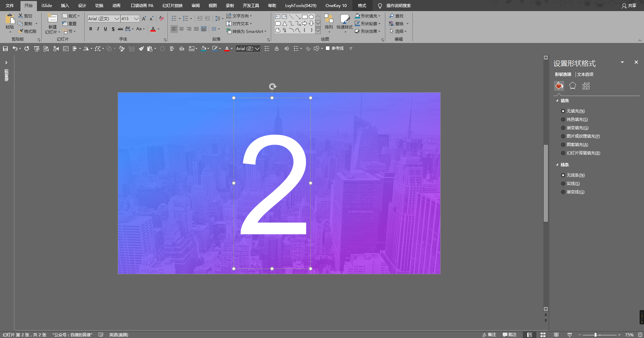Toggle Underline formatting
This screenshot has height=338, width=644.
[x=105, y=29]
